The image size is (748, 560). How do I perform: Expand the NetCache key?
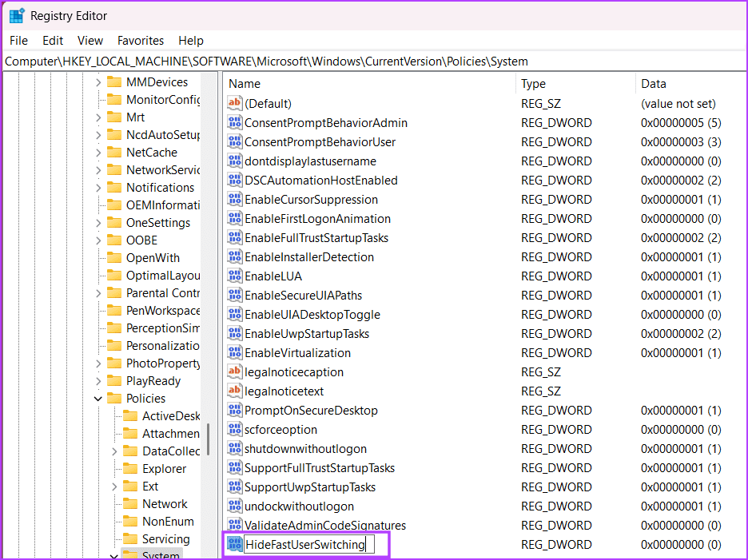point(98,153)
